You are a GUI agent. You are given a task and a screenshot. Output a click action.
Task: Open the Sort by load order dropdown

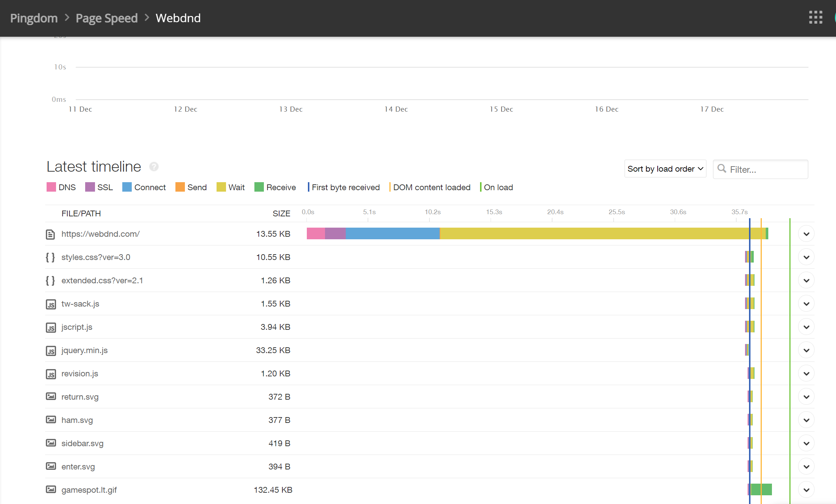(665, 169)
